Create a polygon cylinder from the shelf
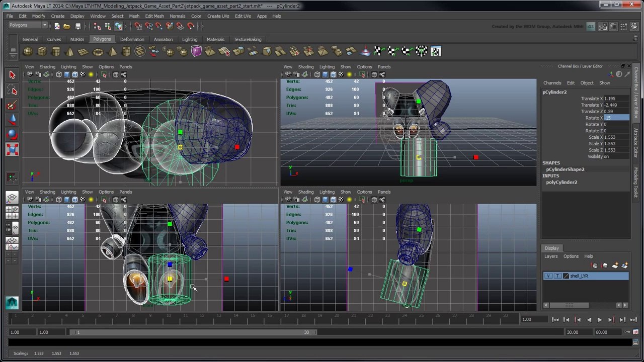Screen dimensions: 644x362 click(x=56, y=51)
